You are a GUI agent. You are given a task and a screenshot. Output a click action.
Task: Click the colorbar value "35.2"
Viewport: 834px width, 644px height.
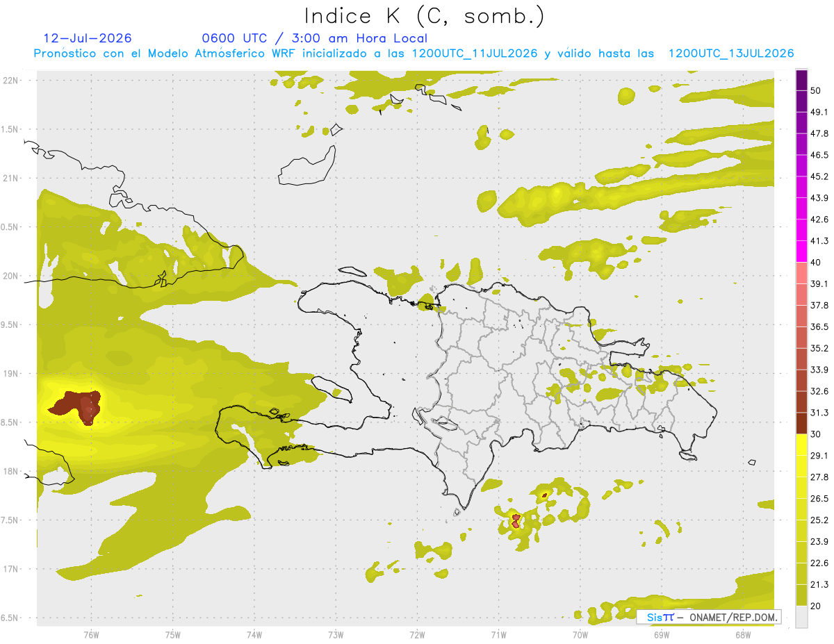pos(819,349)
